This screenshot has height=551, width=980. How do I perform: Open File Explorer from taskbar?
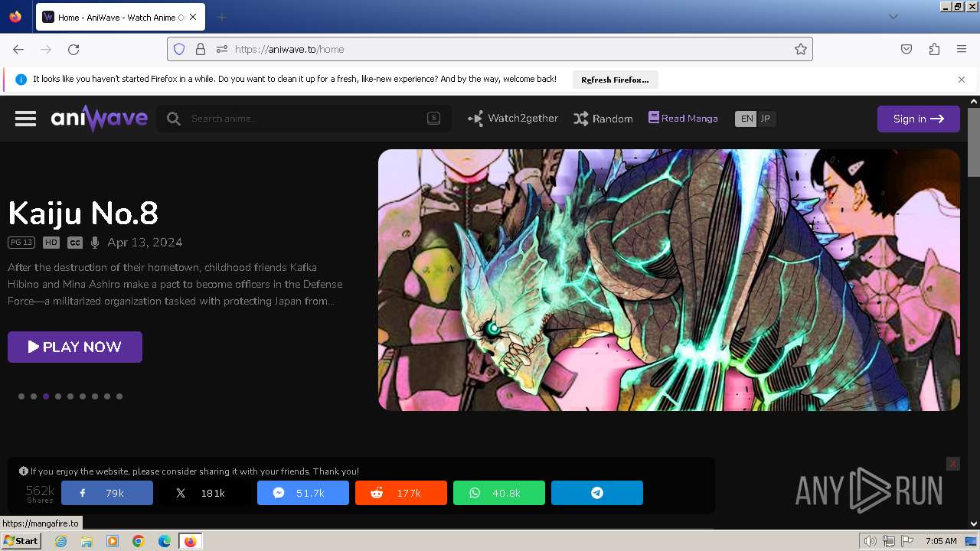[87, 541]
